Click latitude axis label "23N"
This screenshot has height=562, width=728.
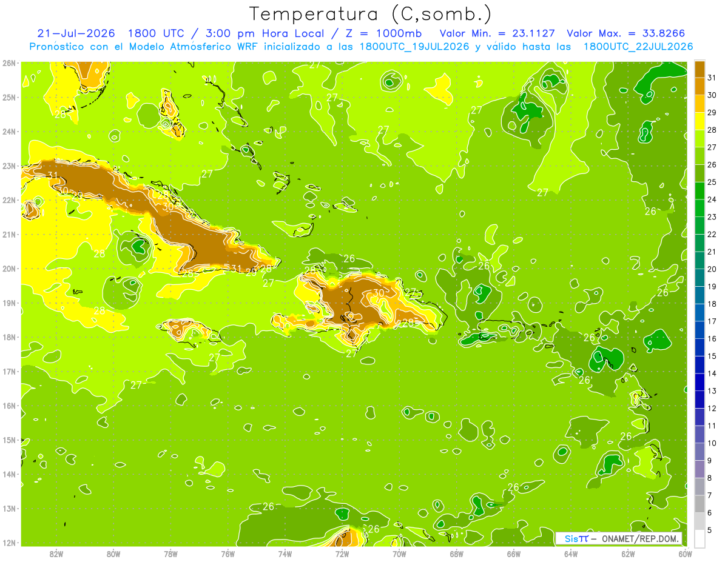pos(9,166)
